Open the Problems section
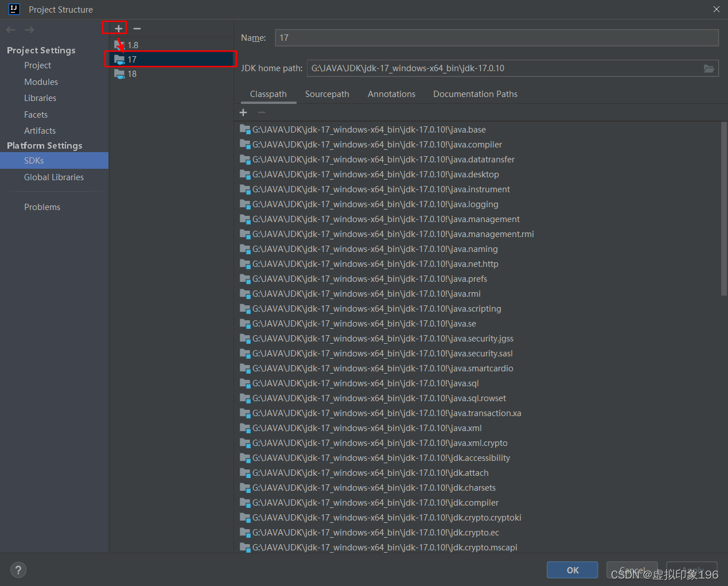The width and height of the screenshot is (728, 586). pyautogui.click(x=42, y=207)
